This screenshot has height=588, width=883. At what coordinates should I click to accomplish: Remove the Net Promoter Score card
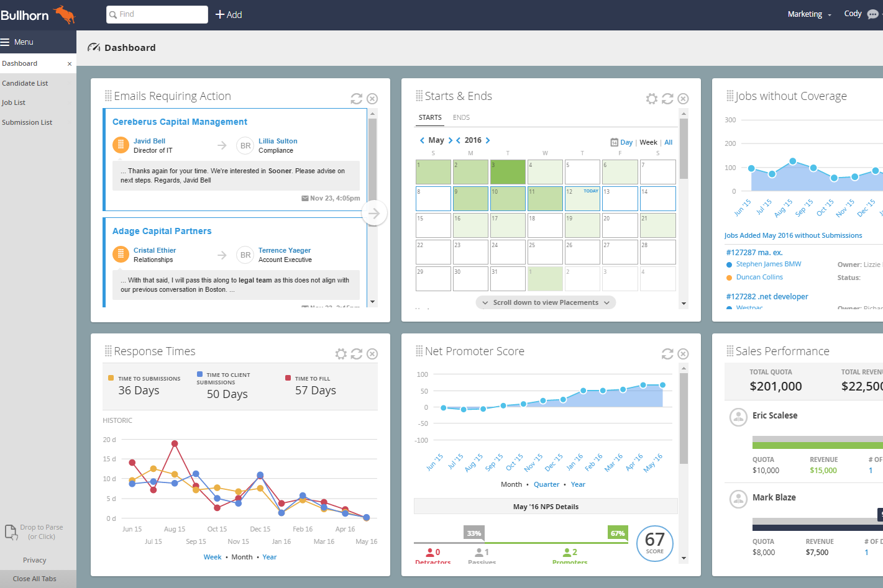tap(683, 354)
